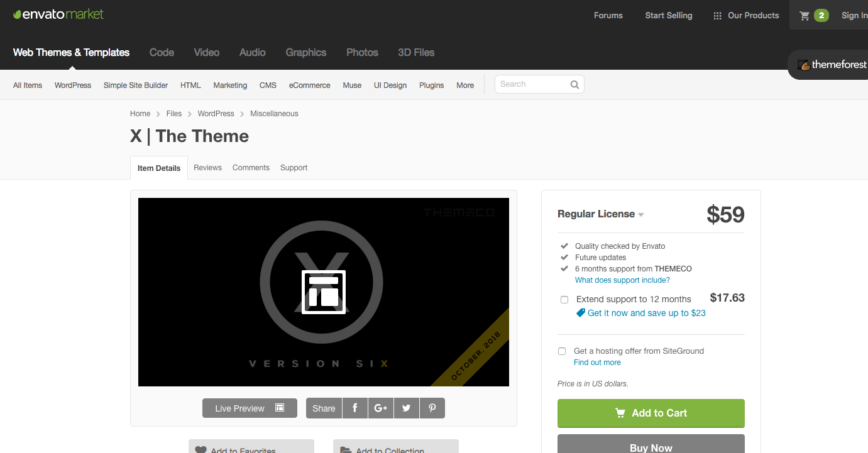
Task: Click the Start Selling link
Action: [669, 16]
